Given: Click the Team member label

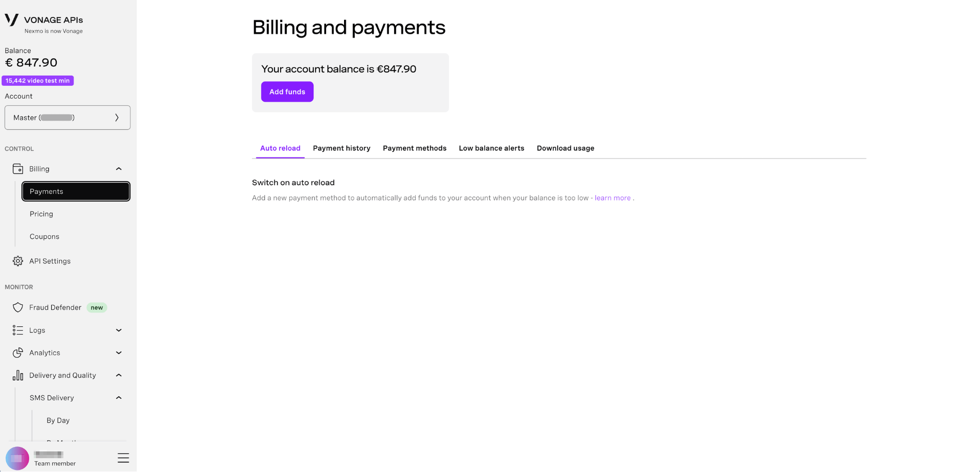Looking at the screenshot, I should point(55,464).
